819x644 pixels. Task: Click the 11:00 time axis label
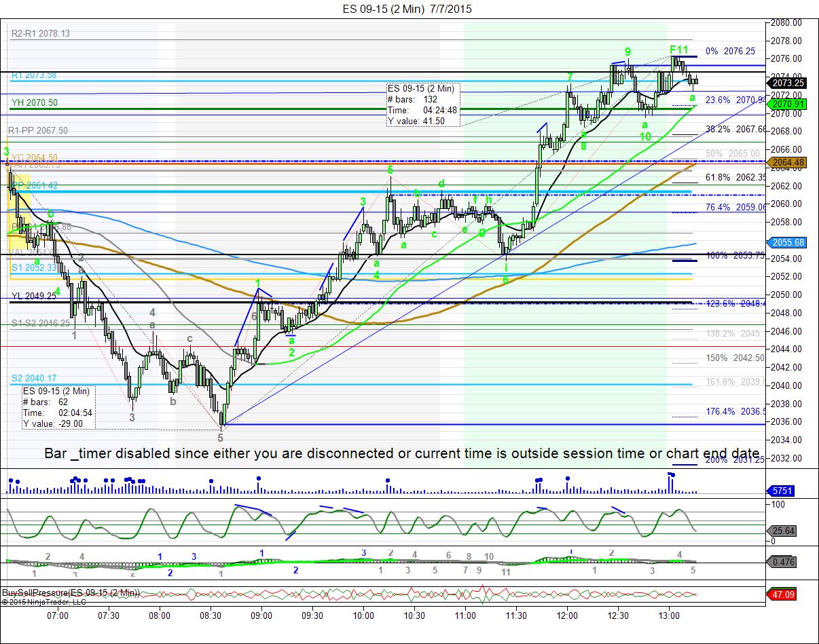click(x=465, y=616)
